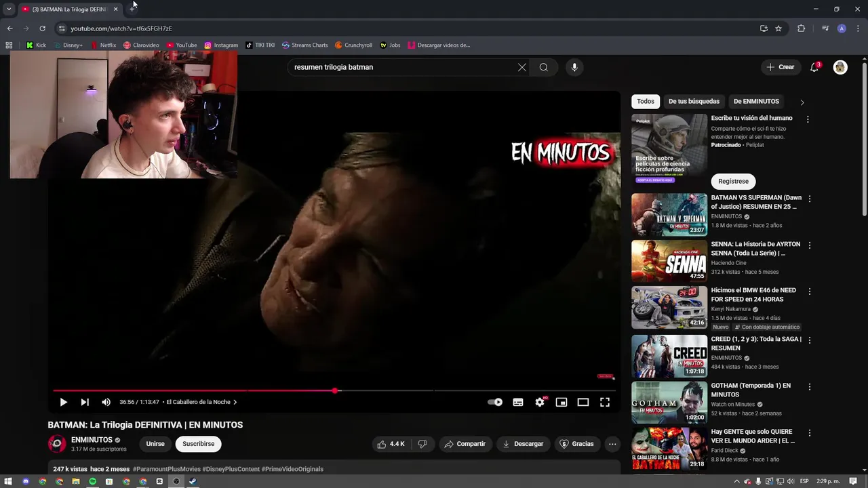Open the Netflix bookmark
This screenshot has height=488, width=868.
(103, 45)
